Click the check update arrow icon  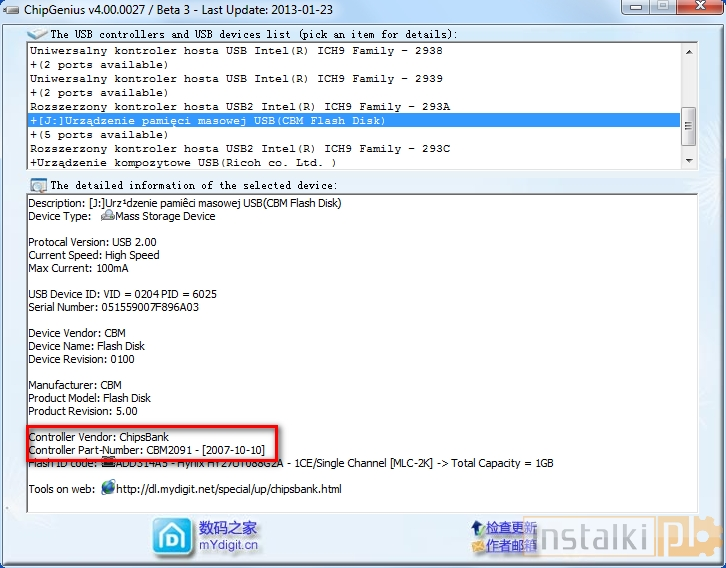click(477, 527)
